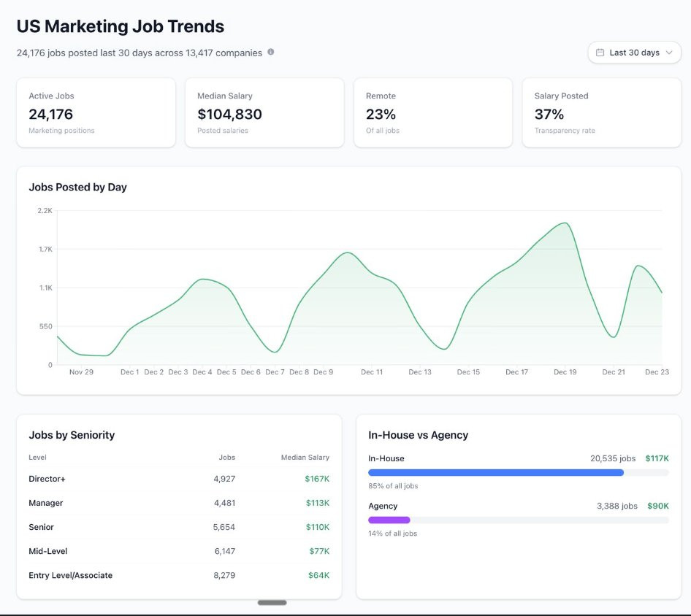Click the Nov 29 axis label
Screen dimensions: 691x616
point(82,372)
